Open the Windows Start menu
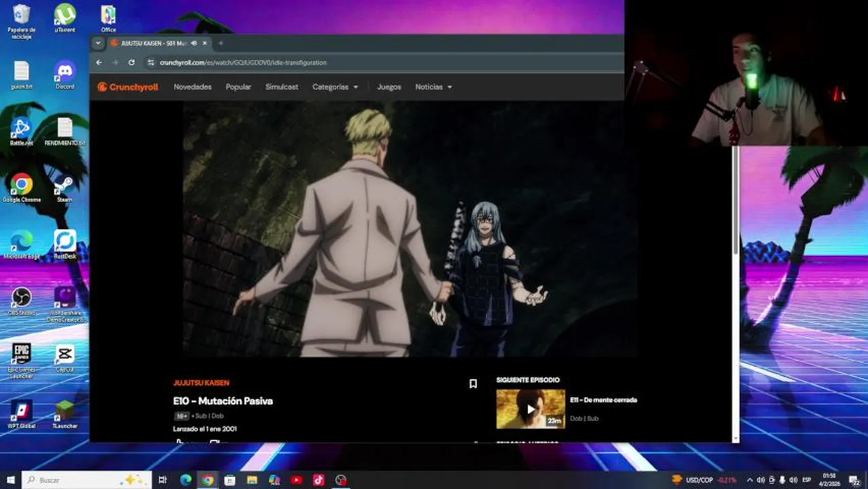The width and height of the screenshot is (868, 489). click(x=11, y=480)
